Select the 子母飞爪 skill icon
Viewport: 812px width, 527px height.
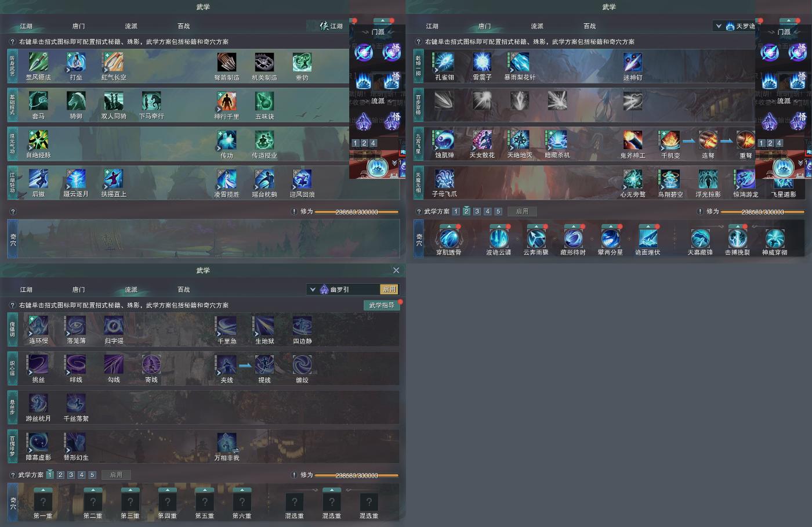pos(444,179)
